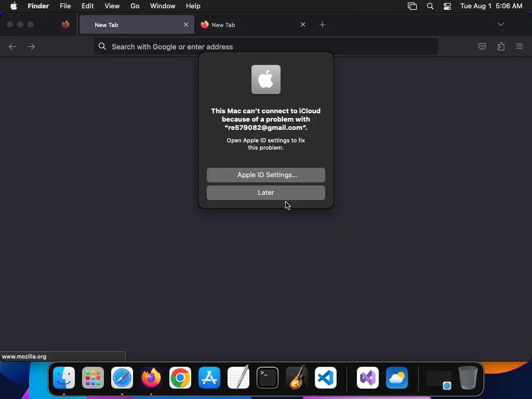Focus the Search with Google address bar
Image resolution: width=532 pixels, height=399 pixels.
click(x=265, y=46)
